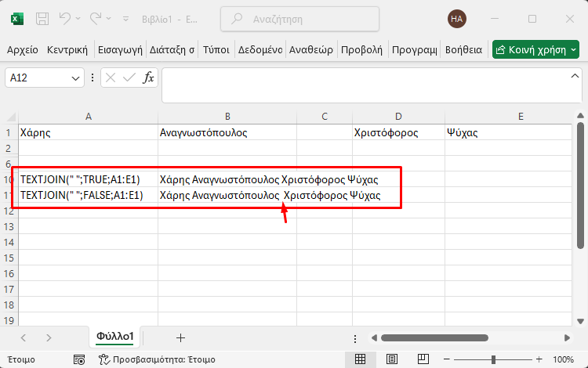This screenshot has height=368, width=588.
Task: Select cell D1 containing Χριστόφορος
Action: [x=398, y=132]
